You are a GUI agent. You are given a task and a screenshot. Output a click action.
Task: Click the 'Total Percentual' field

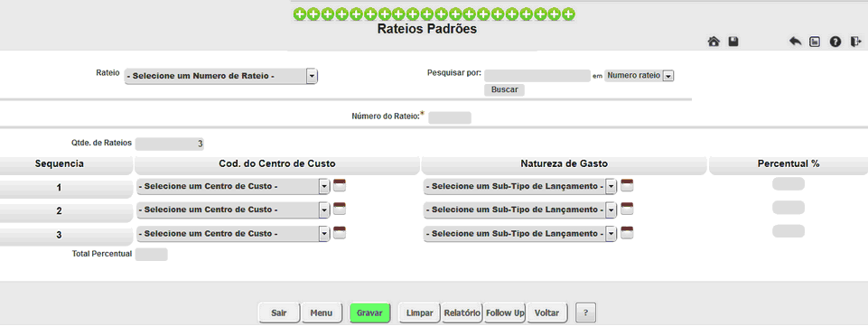(151, 255)
